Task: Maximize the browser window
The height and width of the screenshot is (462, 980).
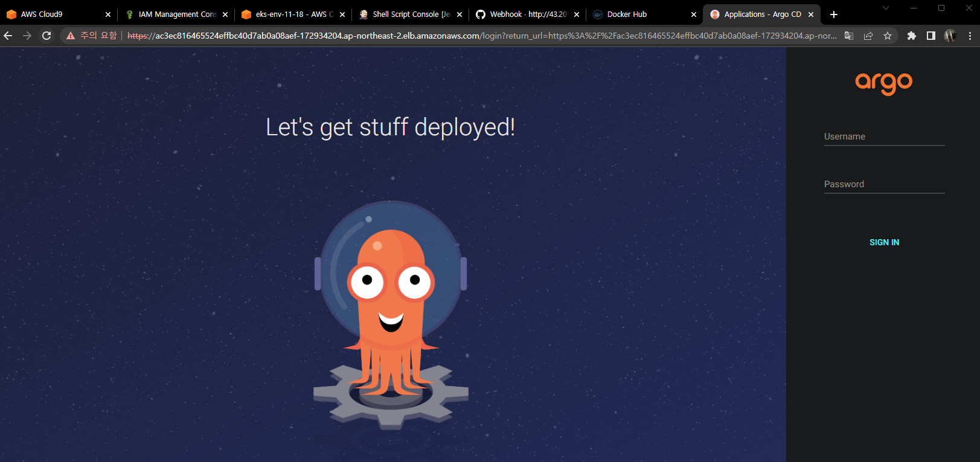Action: click(941, 8)
